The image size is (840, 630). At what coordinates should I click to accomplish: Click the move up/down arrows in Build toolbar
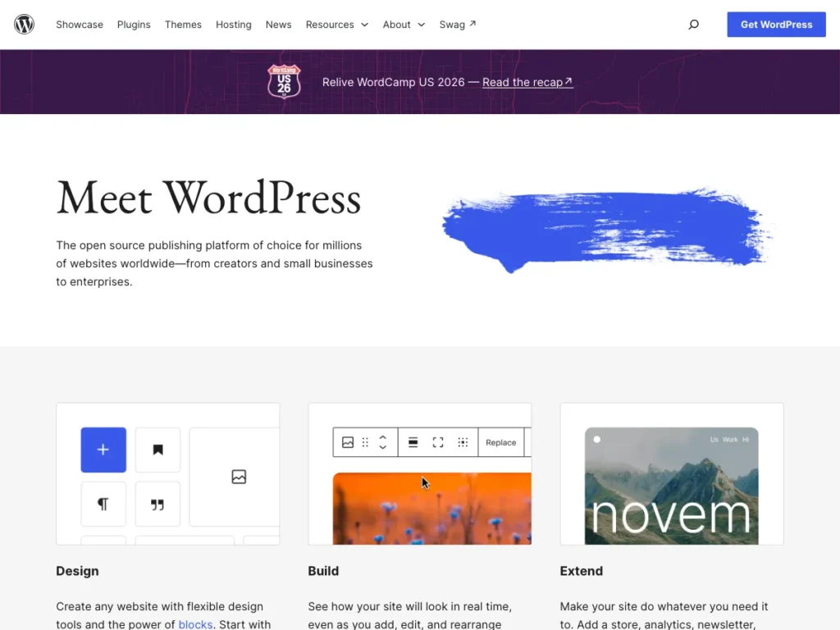[x=382, y=442]
